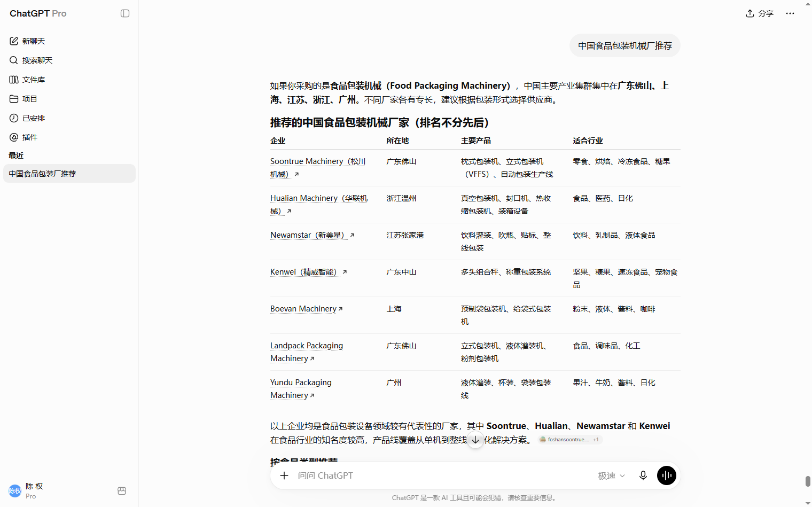Viewport: 812px width, 507px height.
Task: Click the 企业 column header
Action: (278, 141)
